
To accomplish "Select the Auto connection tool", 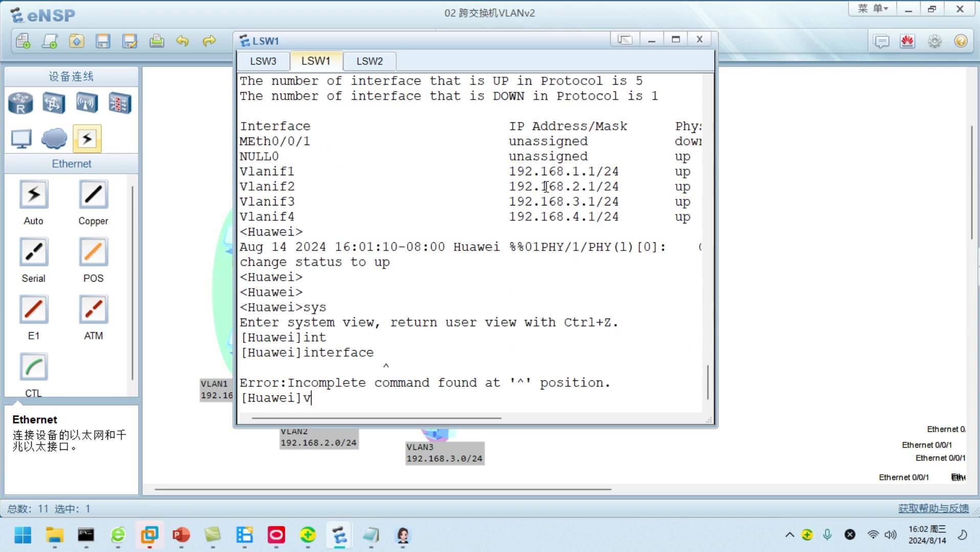I will tap(33, 195).
